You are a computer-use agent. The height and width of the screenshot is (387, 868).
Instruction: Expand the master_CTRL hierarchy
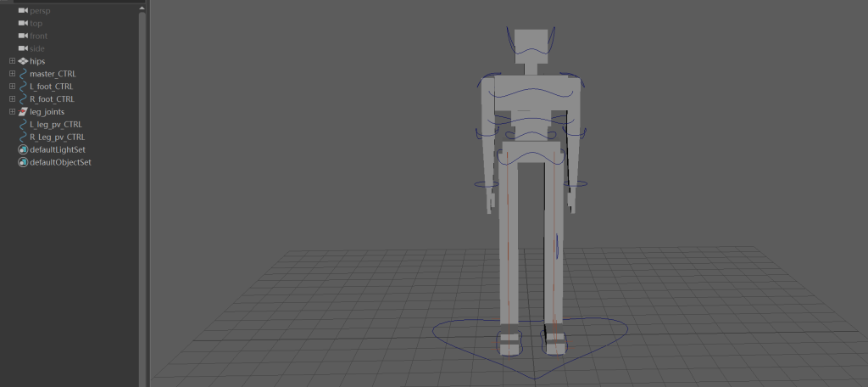[12, 74]
